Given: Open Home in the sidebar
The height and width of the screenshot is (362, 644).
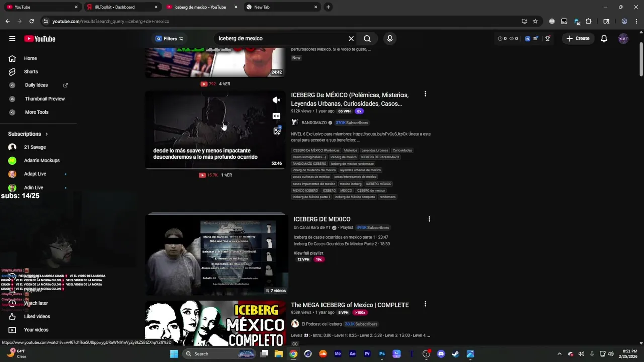Looking at the screenshot, I should pos(30,58).
